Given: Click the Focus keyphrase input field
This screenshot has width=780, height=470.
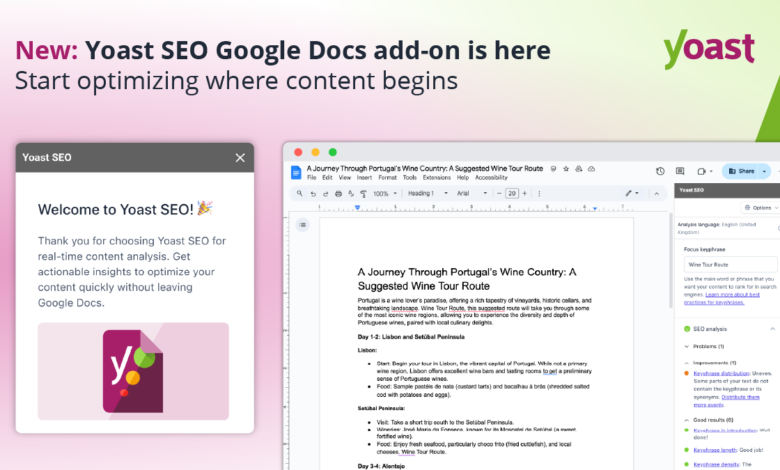Looking at the screenshot, I should coord(730,265).
